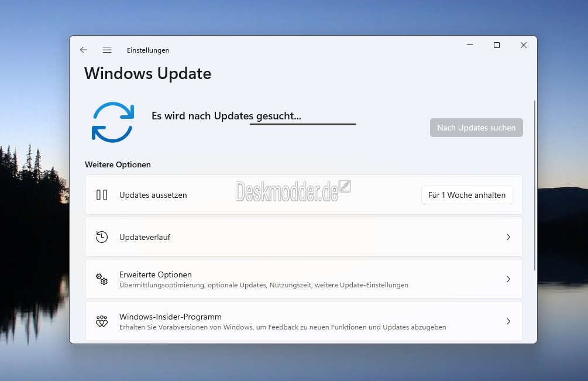Image resolution: width=588 pixels, height=381 pixels.
Task: Click the search progress bar under gesucht
Action: click(303, 124)
